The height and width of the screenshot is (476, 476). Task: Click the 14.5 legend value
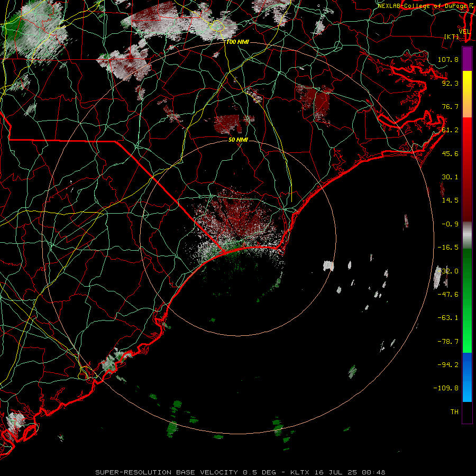coord(450,200)
